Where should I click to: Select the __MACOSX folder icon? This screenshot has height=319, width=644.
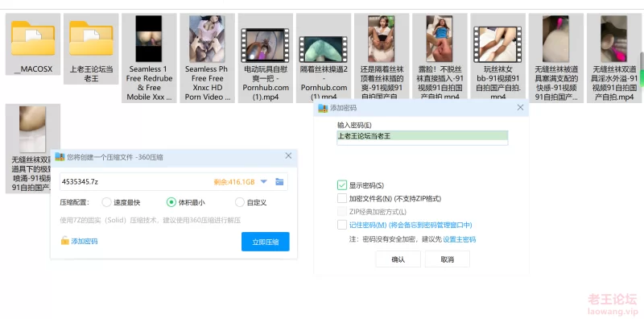pyautogui.click(x=33, y=38)
